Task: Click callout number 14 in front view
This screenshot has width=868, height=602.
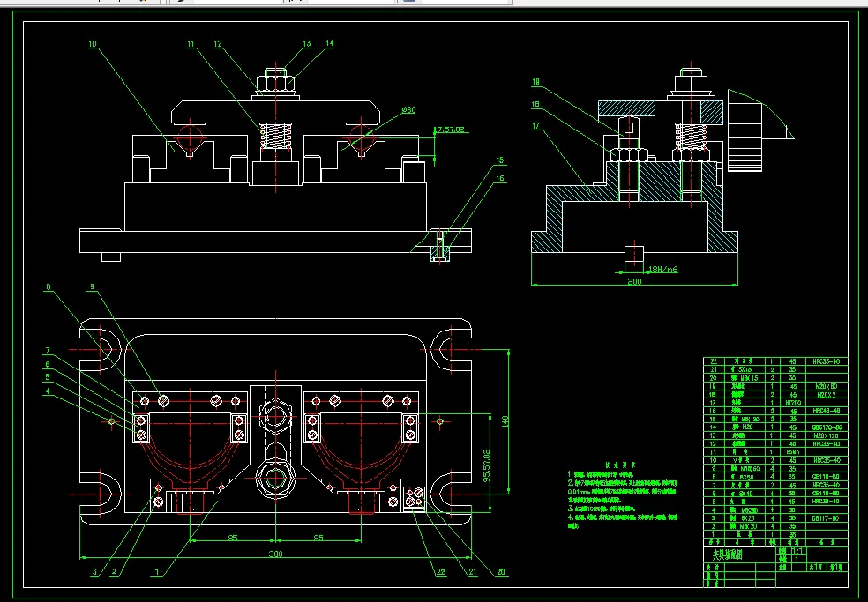Action: click(329, 42)
